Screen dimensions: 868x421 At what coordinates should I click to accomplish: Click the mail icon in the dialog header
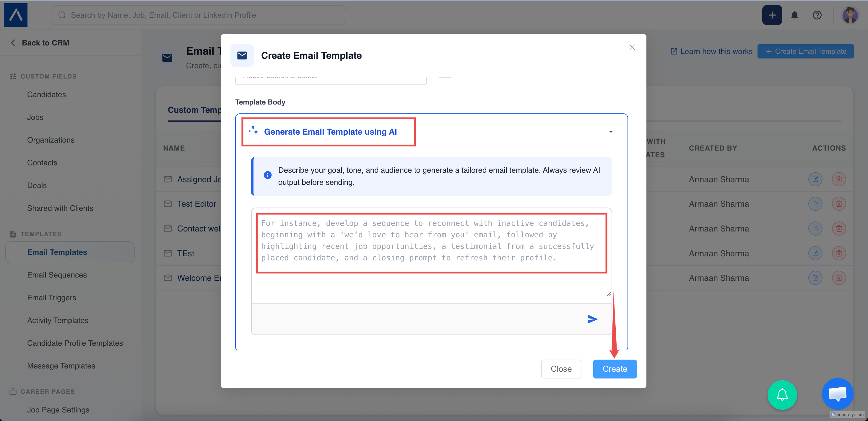(x=242, y=56)
